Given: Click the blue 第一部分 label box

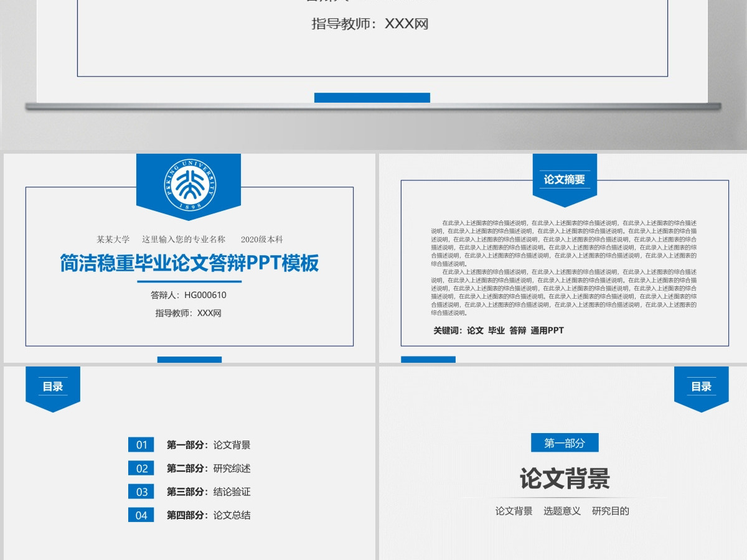Looking at the screenshot, I should click(565, 443).
